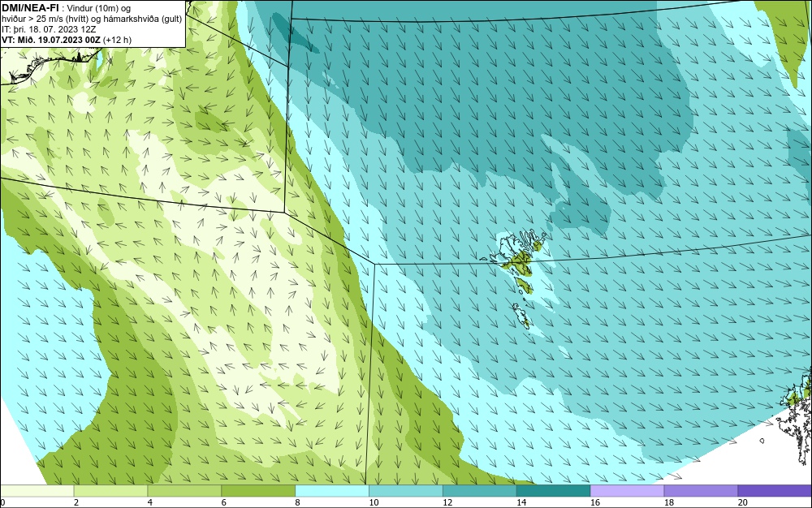The image size is (812, 508).
Task: Click the 16–18 m/s light purple legend swatch
Action: click(x=627, y=490)
